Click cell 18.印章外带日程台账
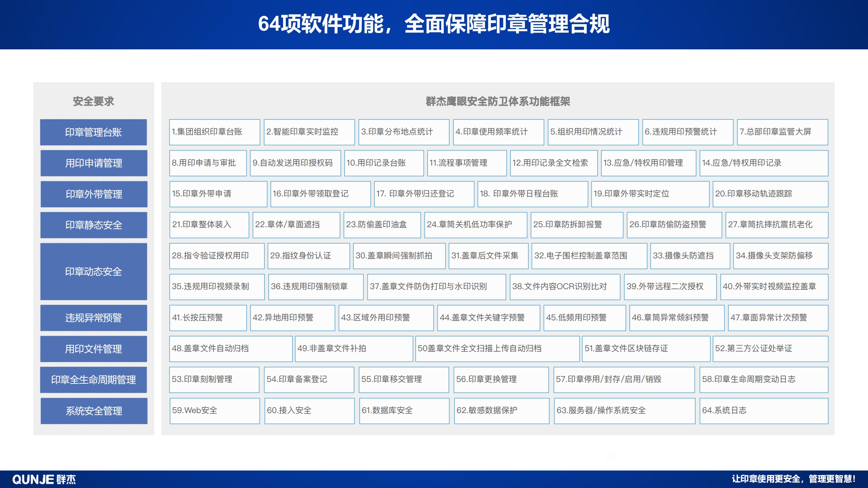 pyautogui.click(x=532, y=194)
